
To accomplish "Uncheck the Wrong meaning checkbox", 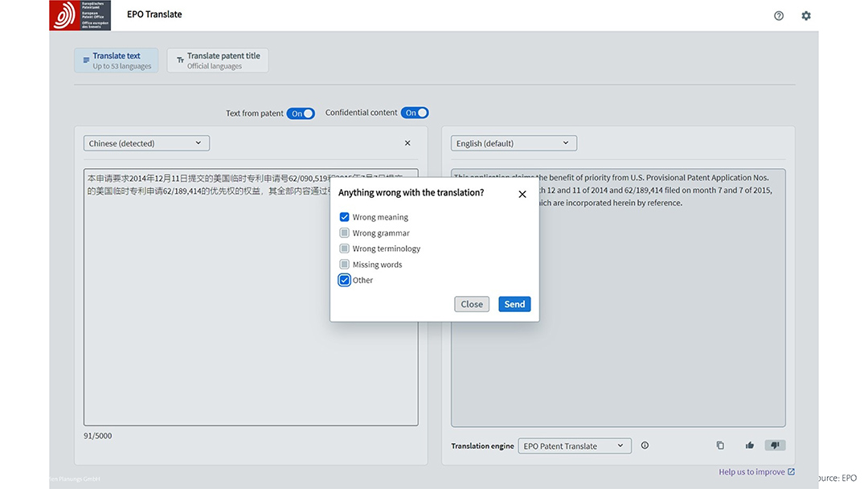I will [x=345, y=217].
